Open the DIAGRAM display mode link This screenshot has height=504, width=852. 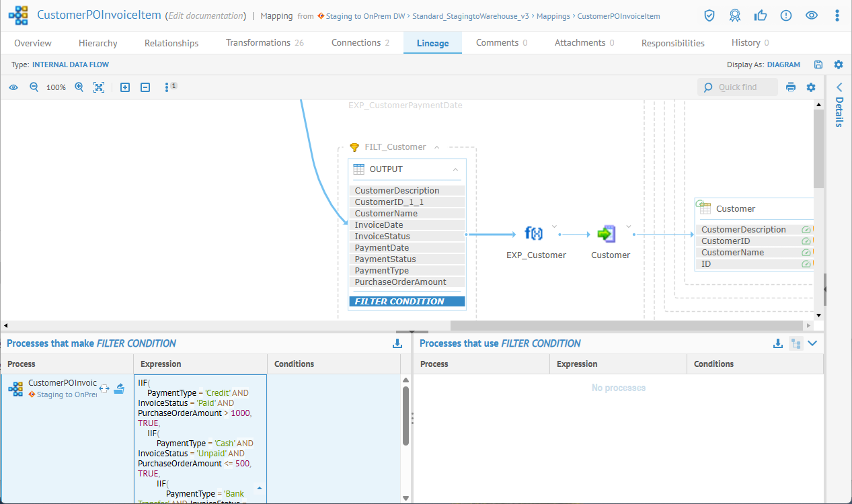tap(783, 65)
